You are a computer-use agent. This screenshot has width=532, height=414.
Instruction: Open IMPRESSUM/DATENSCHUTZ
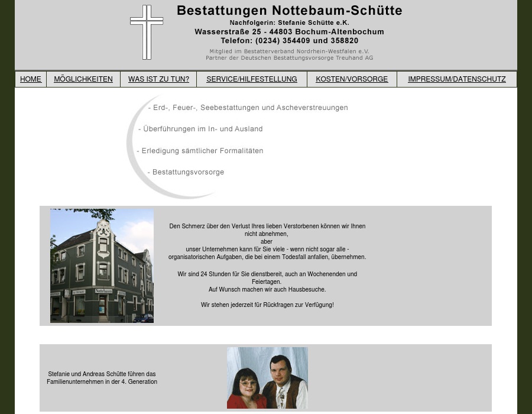click(x=456, y=79)
